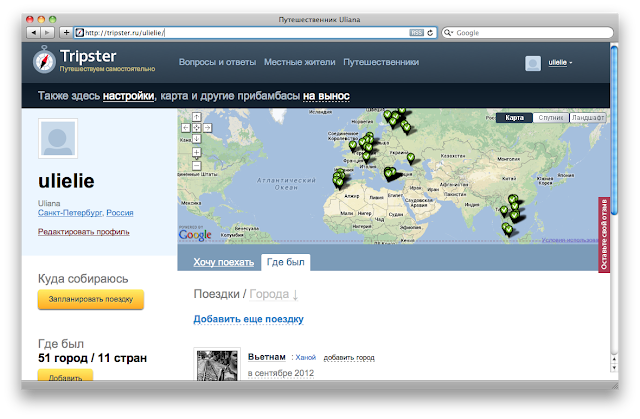The height and width of the screenshot is (419, 640).
Task: Open Вопросы и ответы menu
Action: (218, 62)
